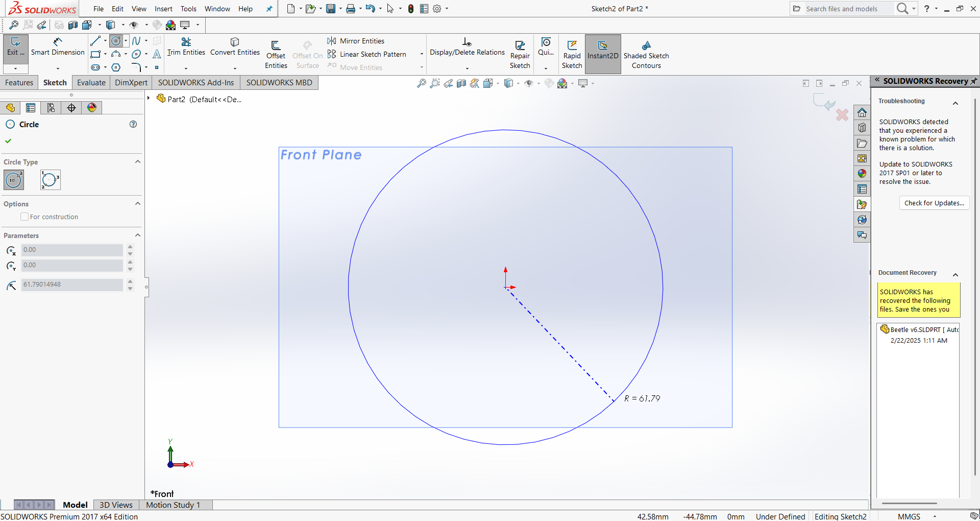Select the center Circle type option
This screenshot has height=521, width=980.
[14, 180]
